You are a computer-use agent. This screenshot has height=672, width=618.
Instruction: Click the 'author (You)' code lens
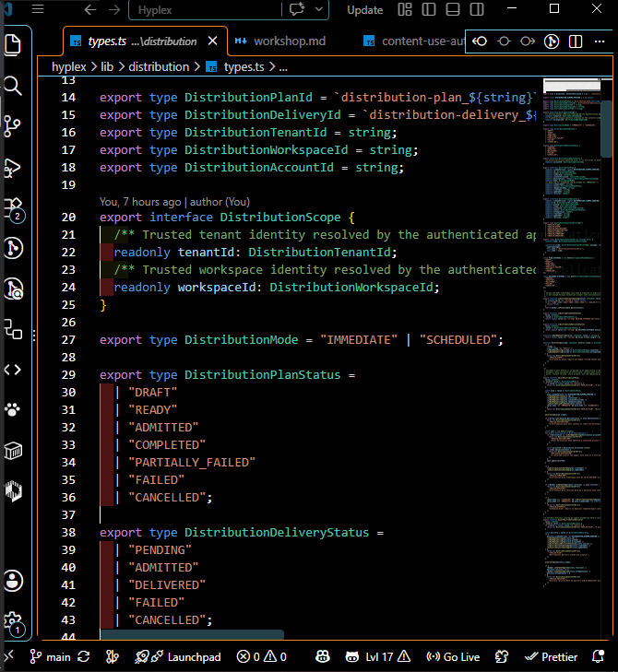coord(220,202)
